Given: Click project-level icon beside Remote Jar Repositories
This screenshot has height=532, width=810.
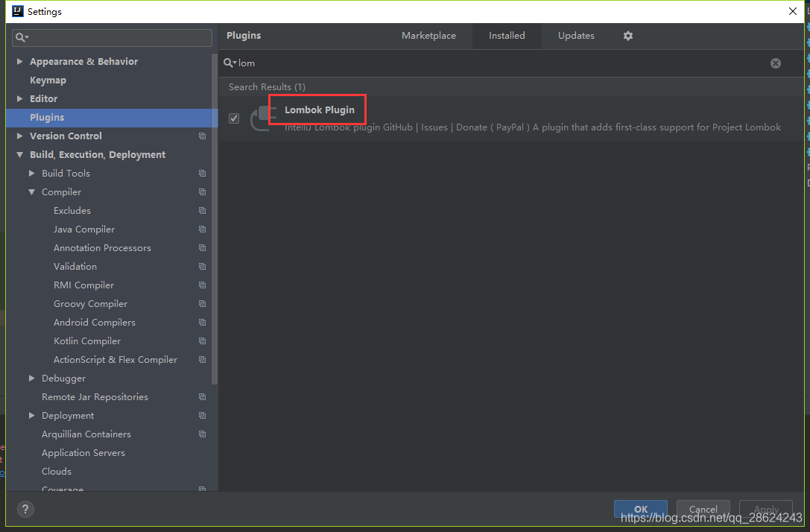Looking at the screenshot, I should tap(202, 396).
